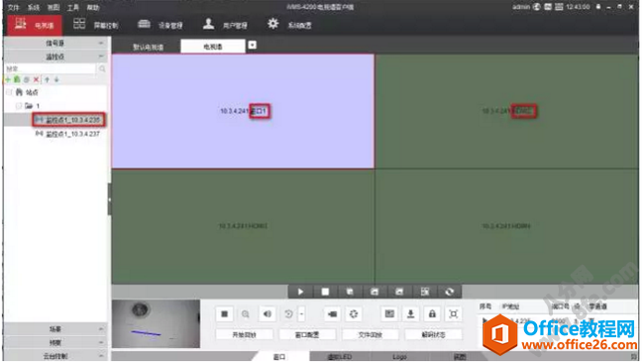
Task: Click the globe icon next to admin
Action: coord(536,7)
